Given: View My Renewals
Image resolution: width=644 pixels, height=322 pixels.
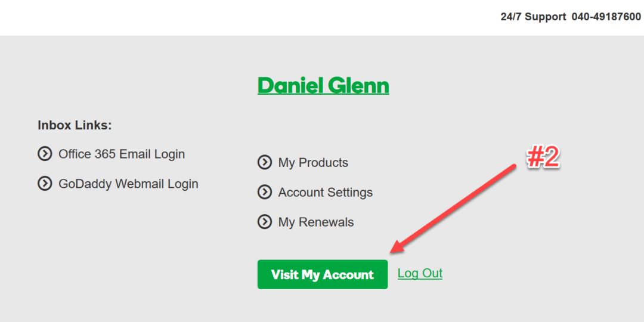Looking at the screenshot, I should pyautogui.click(x=316, y=222).
